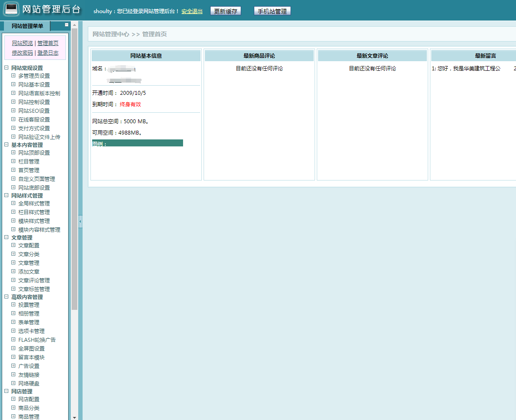This screenshot has height=420, width=516.
Task: Collapse the 网站常规设置 tree group
Action: (x=6, y=68)
